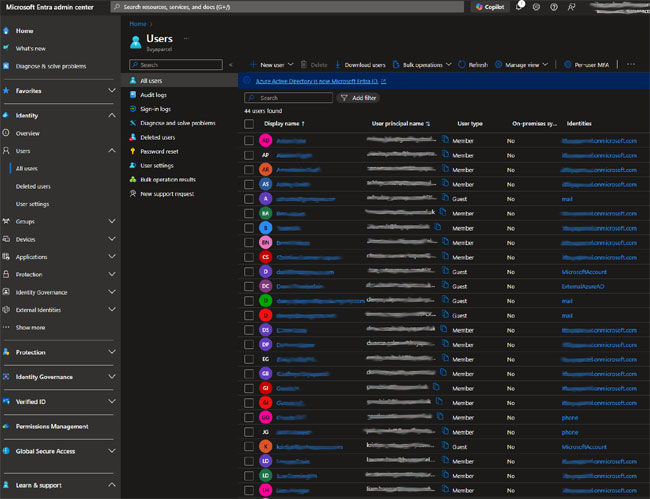Collapse the Users blade menu with the double chevron

pyautogui.click(x=231, y=65)
